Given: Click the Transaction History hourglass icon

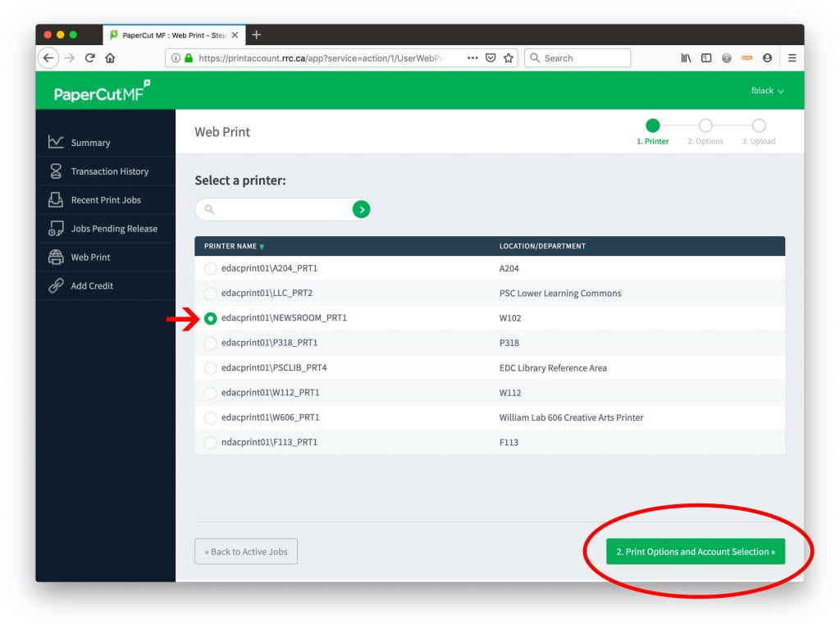Looking at the screenshot, I should tap(56, 171).
